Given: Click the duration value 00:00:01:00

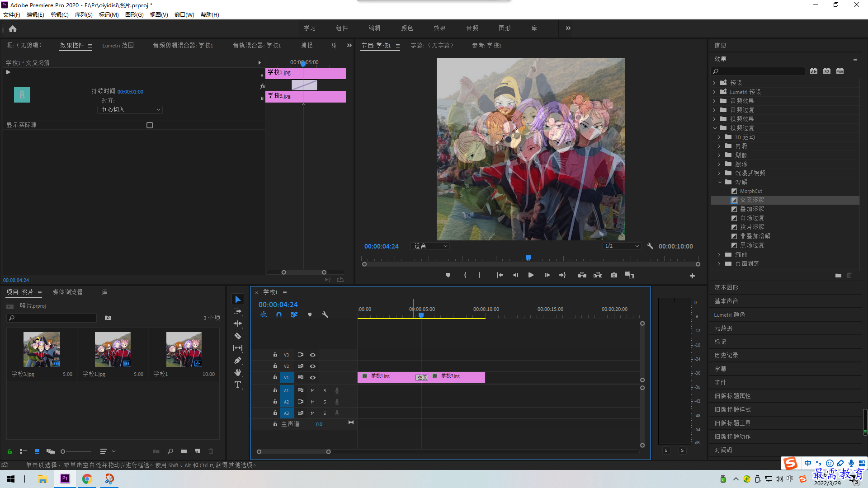Looking at the screenshot, I should 130,92.
